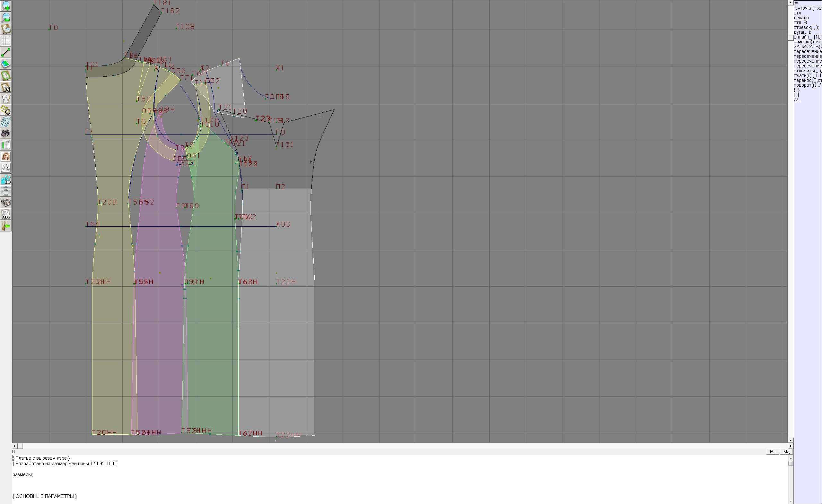The image size is (822, 504).
Task: Open the stacked books library icon
Action: pos(6,203)
